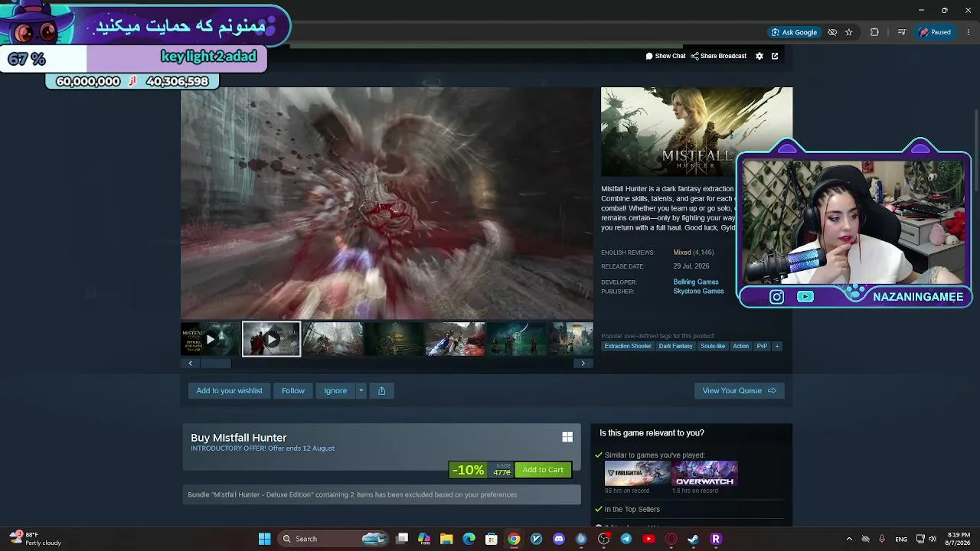The width and height of the screenshot is (980, 551).
Task: Click the Ignore button
Action: [x=335, y=391]
